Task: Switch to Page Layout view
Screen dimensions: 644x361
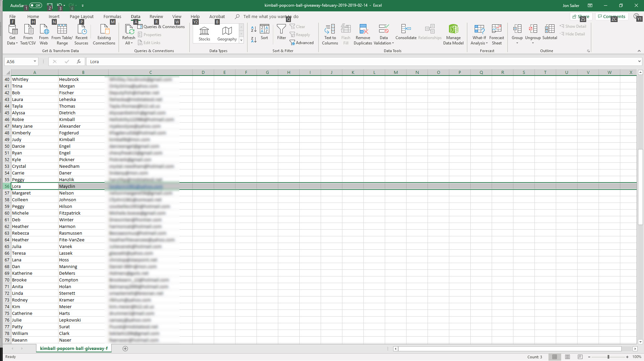Action: [567, 357]
